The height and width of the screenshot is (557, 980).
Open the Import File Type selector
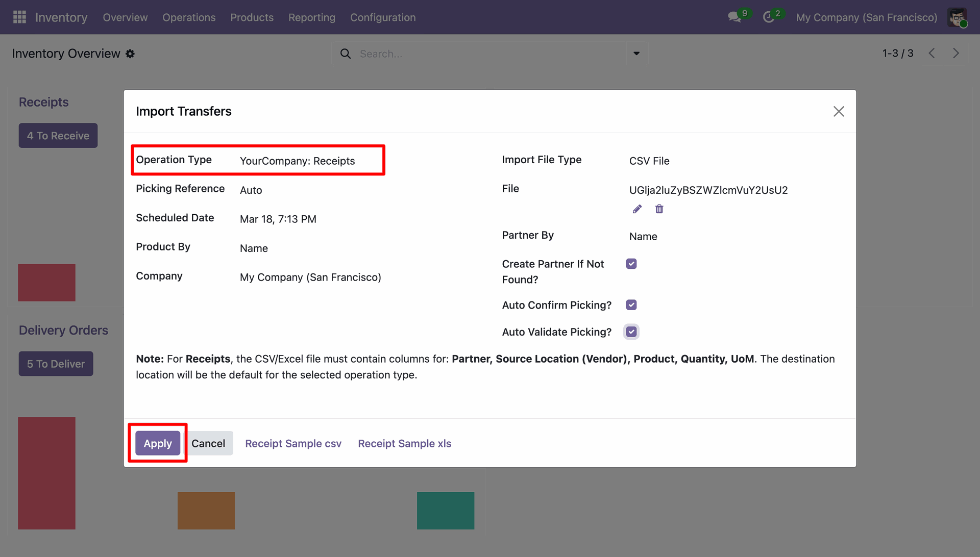coord(736,161)
